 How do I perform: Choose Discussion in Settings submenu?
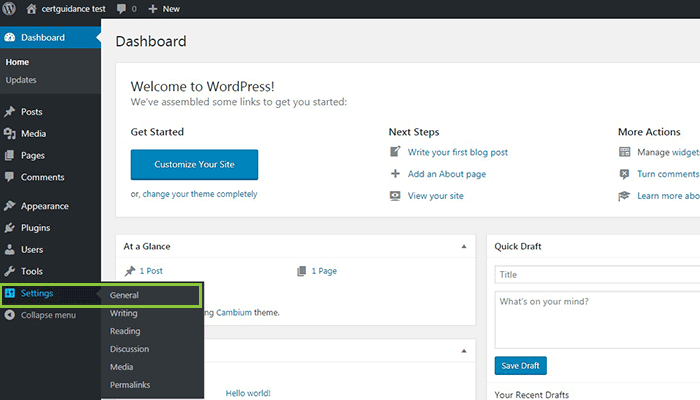point(129,349)
